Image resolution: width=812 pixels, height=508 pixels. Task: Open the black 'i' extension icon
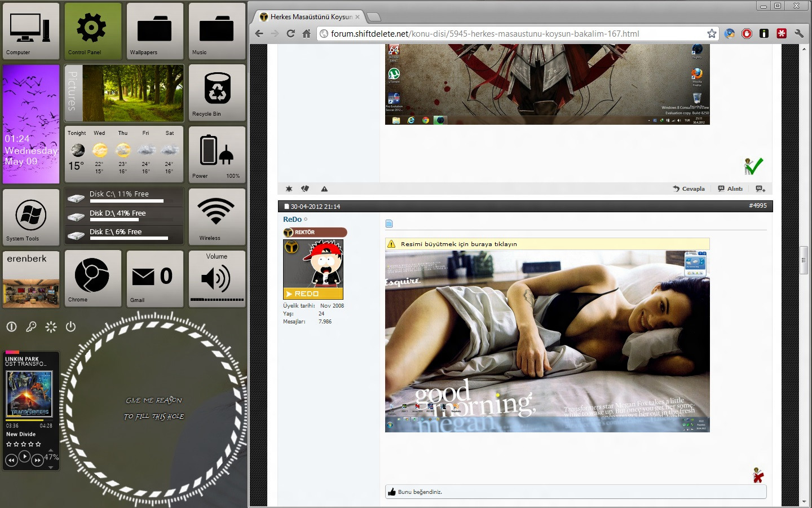click(764, 34)
